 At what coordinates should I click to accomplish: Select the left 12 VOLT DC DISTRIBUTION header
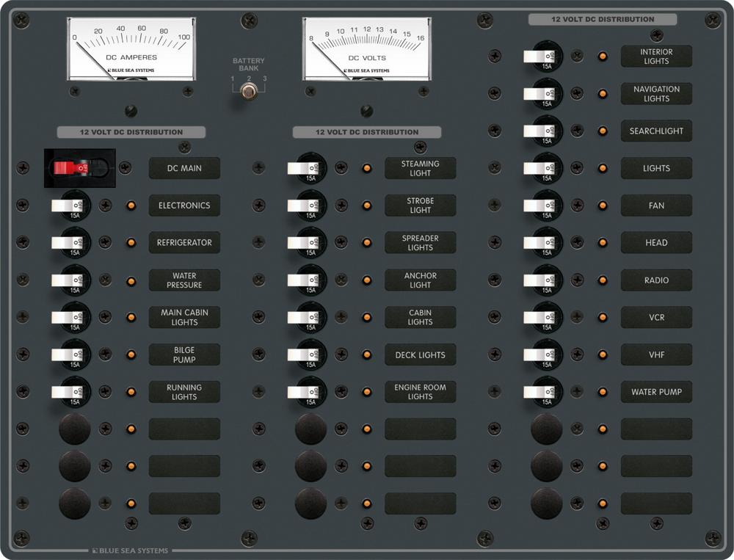pos(131,132)
